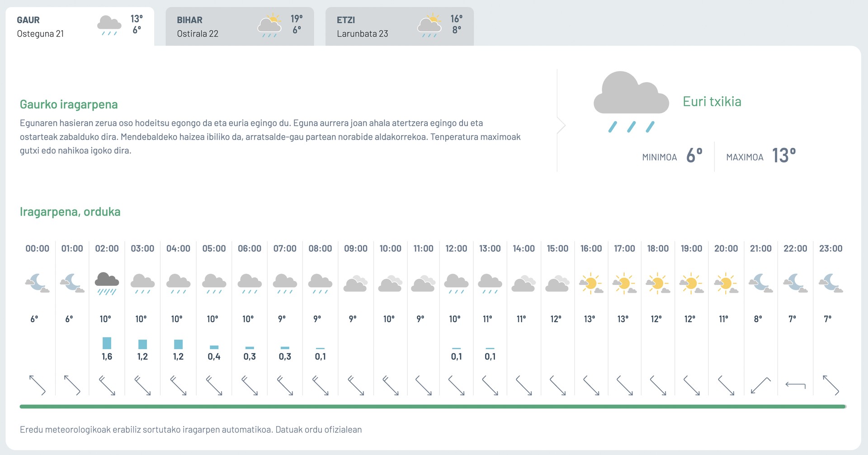Click the 12:00 light rain icon
Image resolution: width=868 pixels, height=455 pixels.
pyautogui.click(x=456, y=284)
